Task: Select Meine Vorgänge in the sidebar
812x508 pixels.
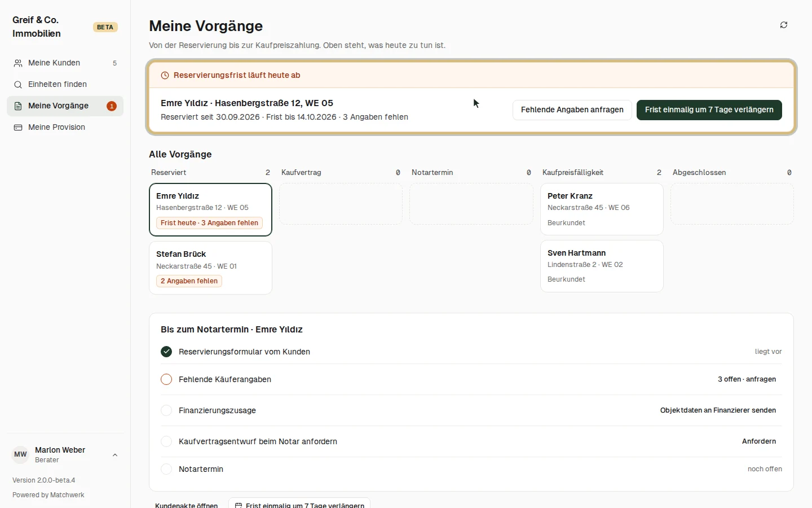Action: coord(65,106)
